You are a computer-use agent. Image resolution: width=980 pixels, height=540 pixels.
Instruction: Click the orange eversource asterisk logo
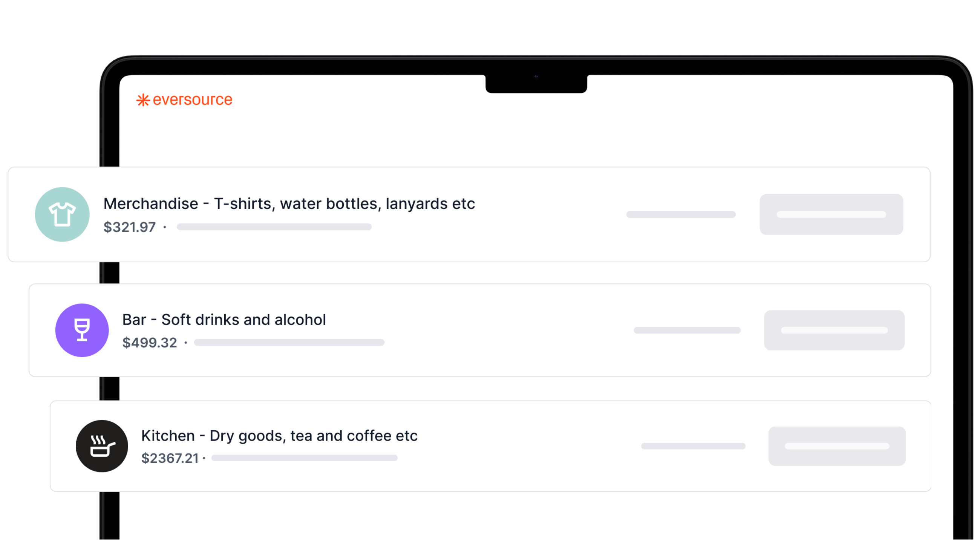point(143,100)
